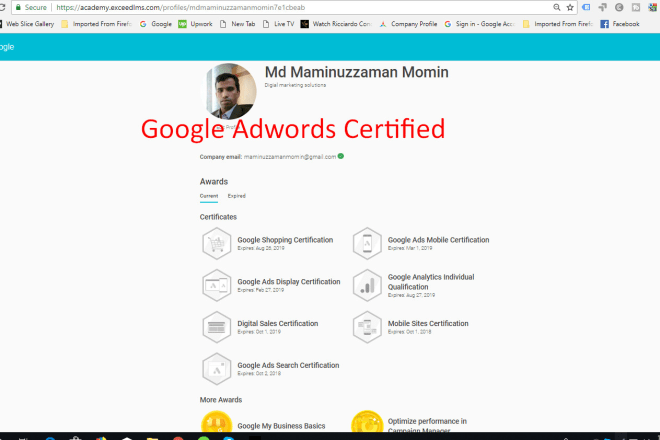This screenshot has width=660, height=440.
Task: Click the green verified email checkmark
Action: tap(341, 156)
